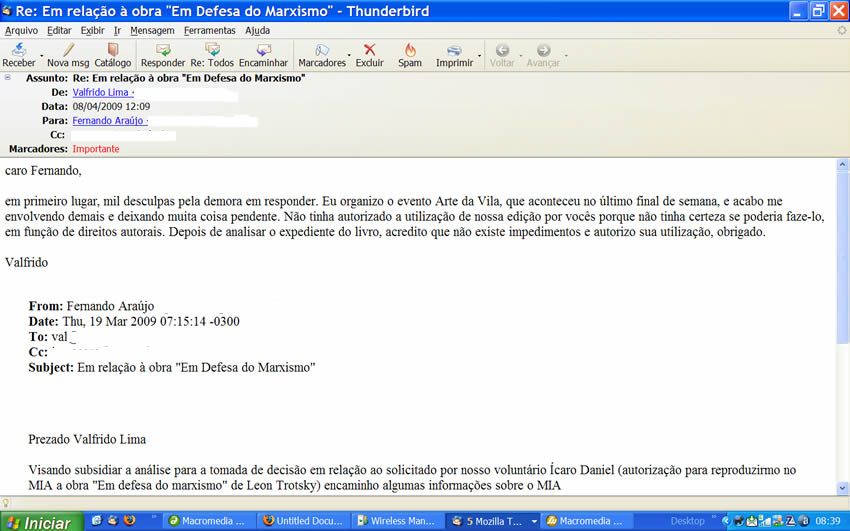Open the Marcadores tags dropdown
The height and width of the screenshot is (531, 850).
point(323,51)
